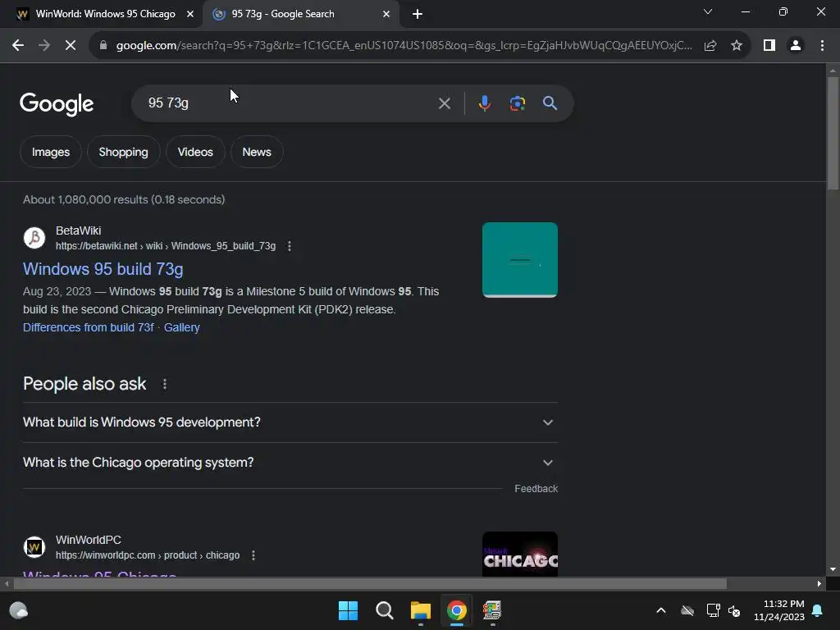The image size is (840, 630).
Task: Open Chrome side panel
Action: (x=769, y=46)
